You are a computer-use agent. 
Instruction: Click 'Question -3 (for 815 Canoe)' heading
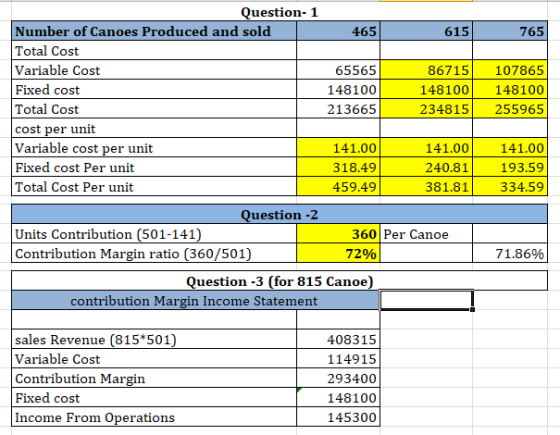pos(279,281)
